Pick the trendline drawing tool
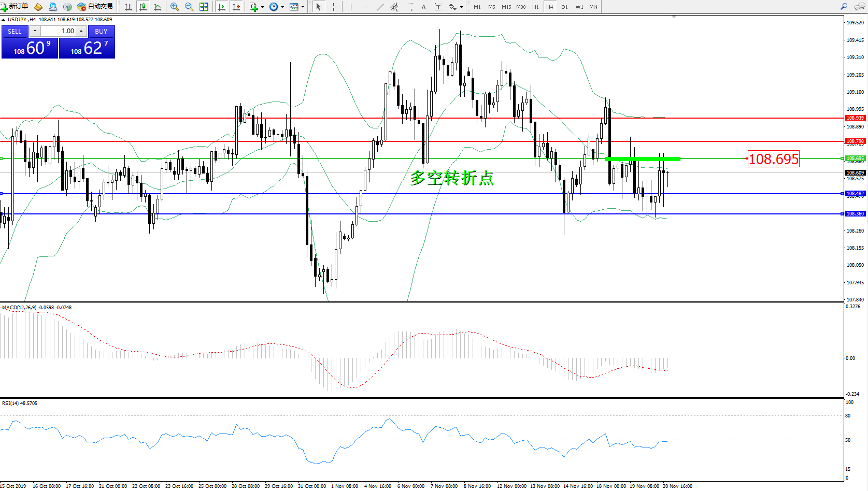The width and height of the screenshot is (868, 491). [x=380, y=7]
